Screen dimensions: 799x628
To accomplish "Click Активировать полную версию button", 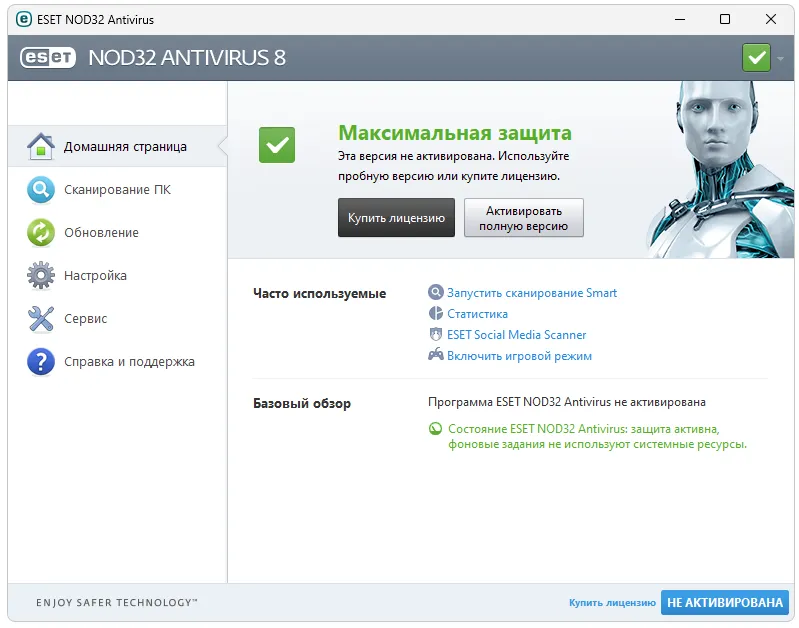I will [x=524, y=218].
